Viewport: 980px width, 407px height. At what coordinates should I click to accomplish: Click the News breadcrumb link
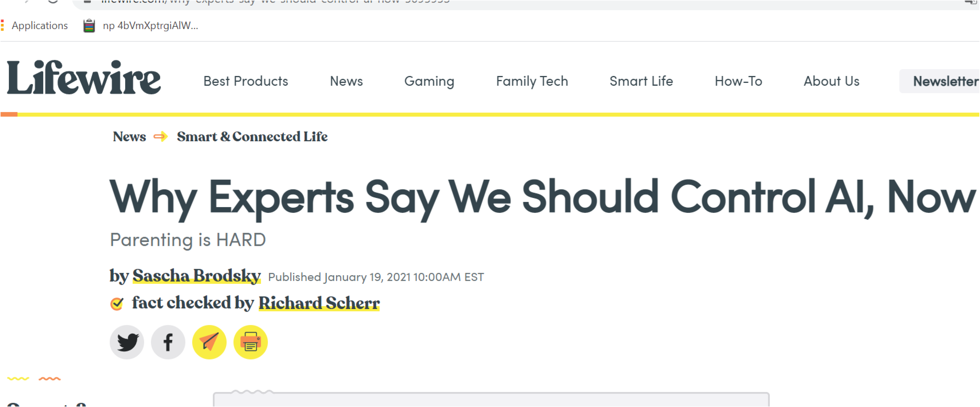[x=129, y=137]
